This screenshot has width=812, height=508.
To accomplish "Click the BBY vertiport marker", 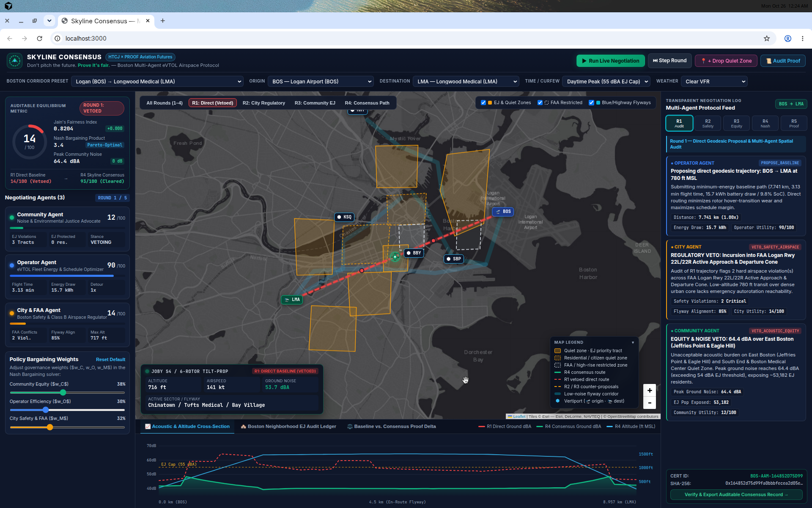I will click(x=414, y=253).
